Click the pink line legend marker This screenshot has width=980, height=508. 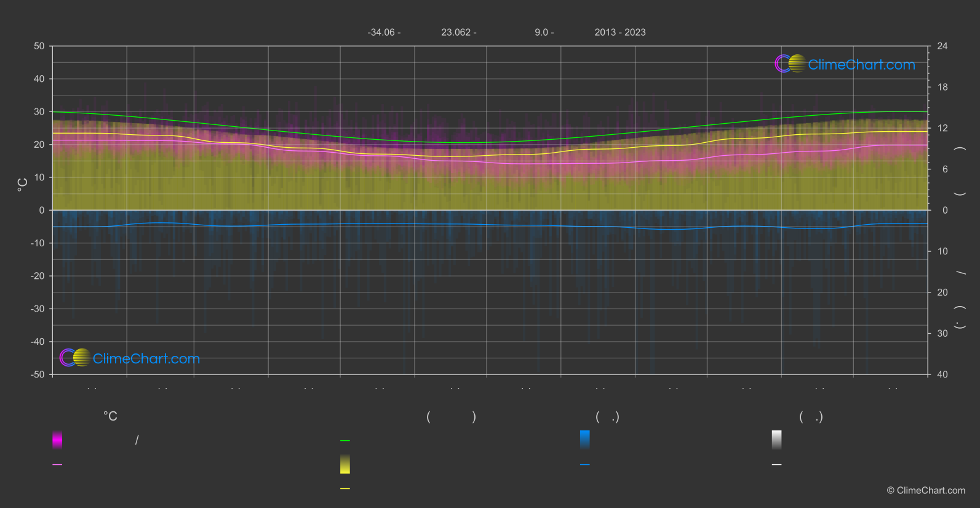coord(57,465)
